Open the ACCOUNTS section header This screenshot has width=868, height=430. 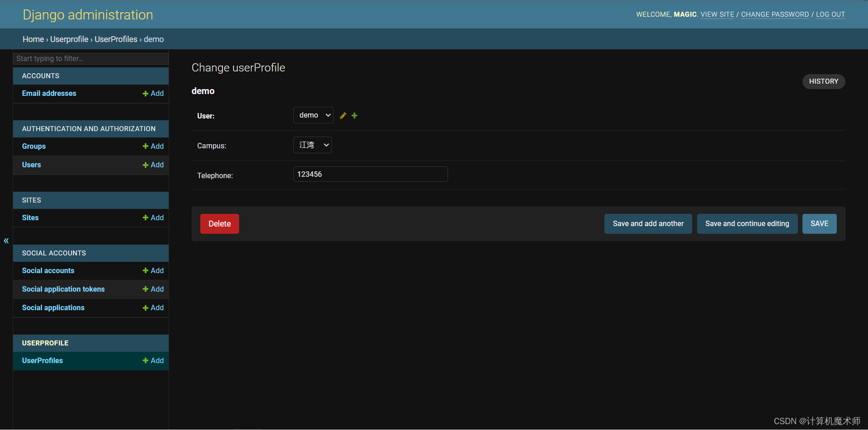pyautogui.click(x=41, y=76)
